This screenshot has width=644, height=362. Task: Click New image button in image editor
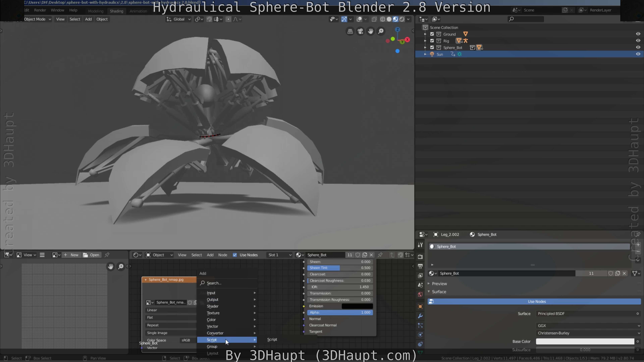click(x=71, y=255)
